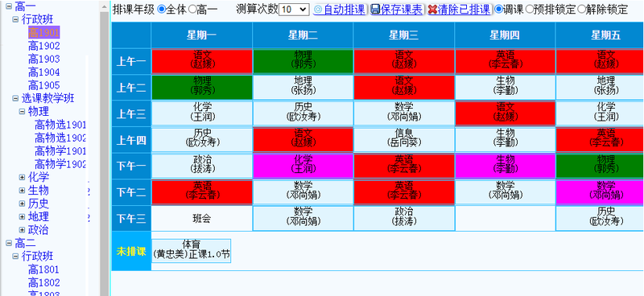Select the 高一 radio button for 排课年级
The width and height of the screenshot is (644, 296).
coord(192,10)
